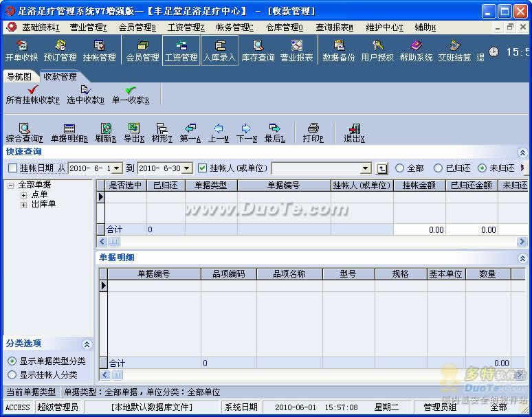Click the top grid scrollbar thumb
The image size is (532, 417).
click(115, 242)
